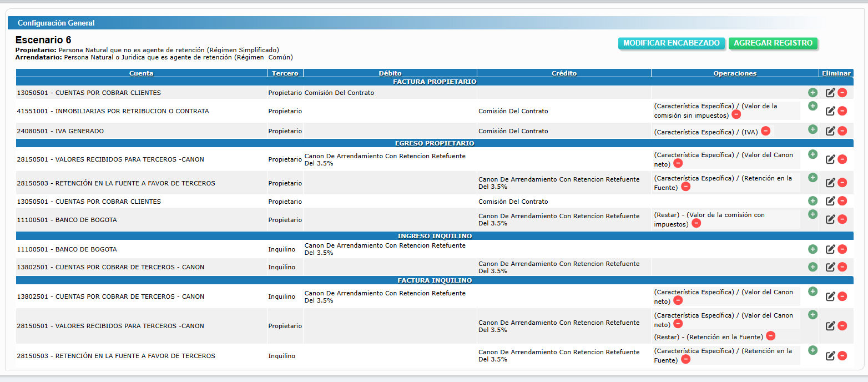Add operation to BANCO DE BOGOTA Inquilino row
This screenshot has height=382, width=868.
pyautogui.click(x=813, y=249)
